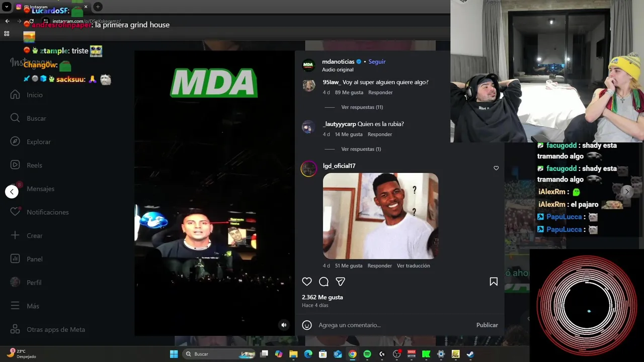
Task: Open Steam from the taskbar
Action: (470, 354)
